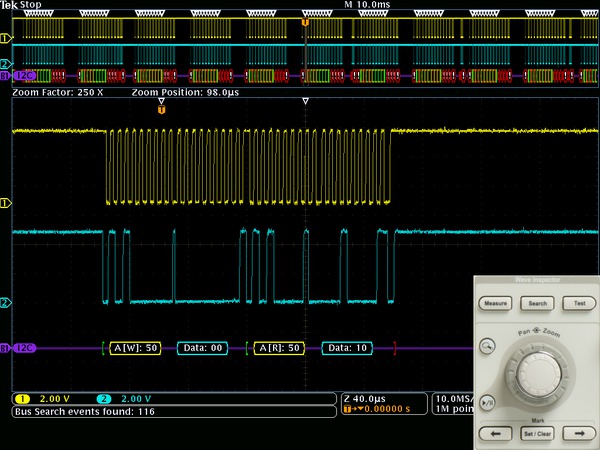Jump to previous mark with left arrow

click(494, 433)
